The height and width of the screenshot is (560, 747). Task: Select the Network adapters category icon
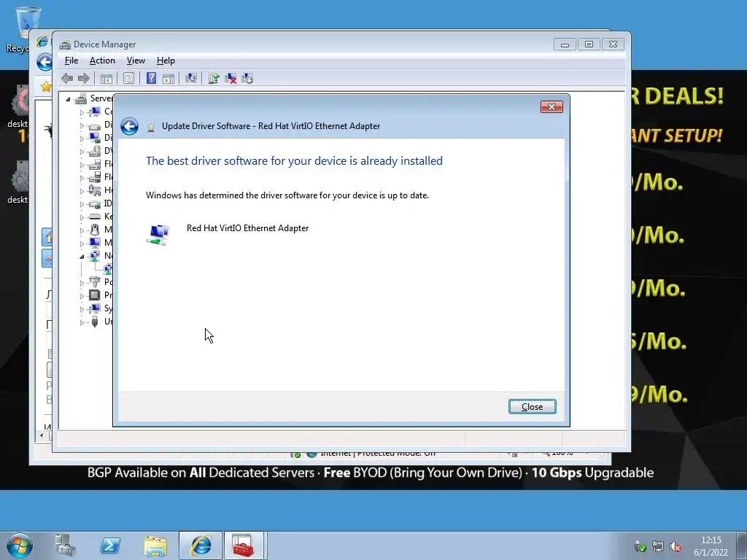tap(95, 256)
